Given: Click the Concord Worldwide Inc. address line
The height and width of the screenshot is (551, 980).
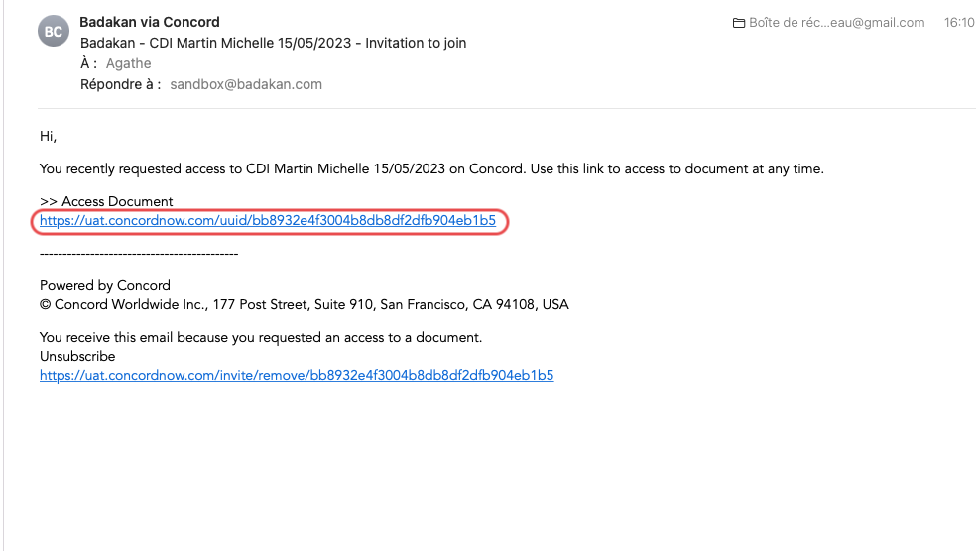Looking at the screenshot, I should [304, 305].
